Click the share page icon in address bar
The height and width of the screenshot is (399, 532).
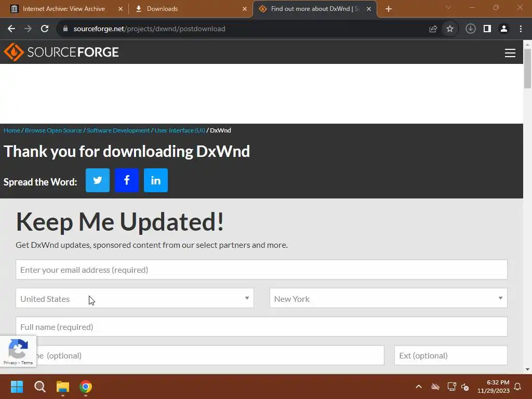coord(433,29)
